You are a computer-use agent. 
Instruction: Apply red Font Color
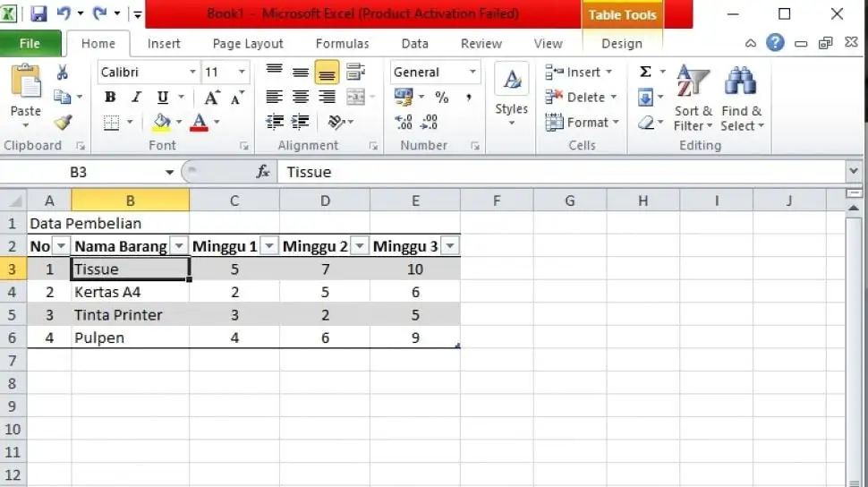[x=199, y=123]
